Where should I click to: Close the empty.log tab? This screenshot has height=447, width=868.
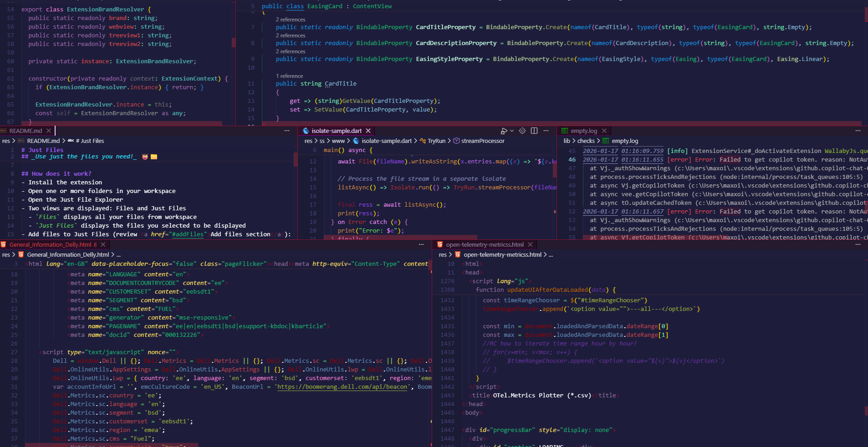(604, 131)
